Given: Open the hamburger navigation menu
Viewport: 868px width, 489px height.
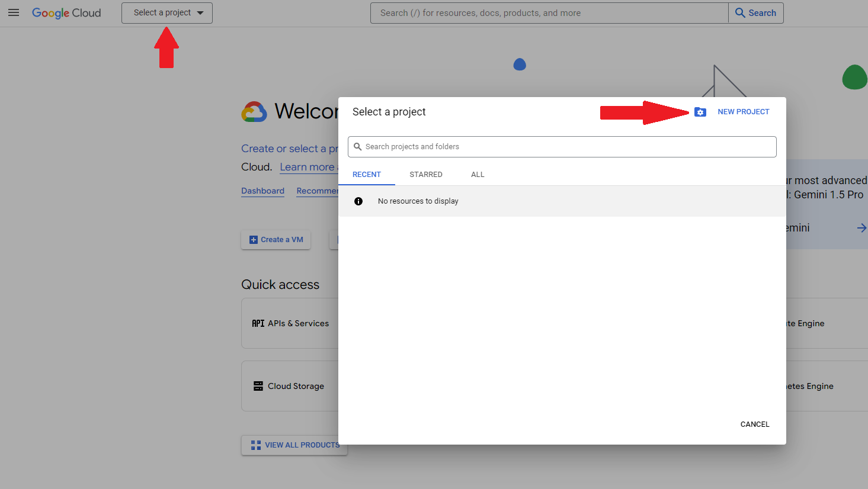Looking at the screenshot, I should [x=14, y=12].
